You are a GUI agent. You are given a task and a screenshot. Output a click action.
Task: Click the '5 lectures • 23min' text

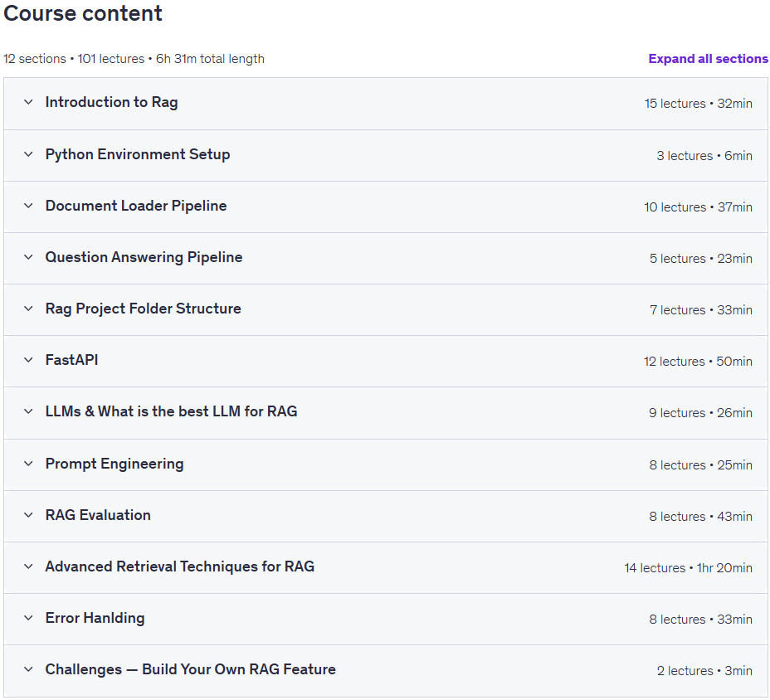(x=701, y=259)
